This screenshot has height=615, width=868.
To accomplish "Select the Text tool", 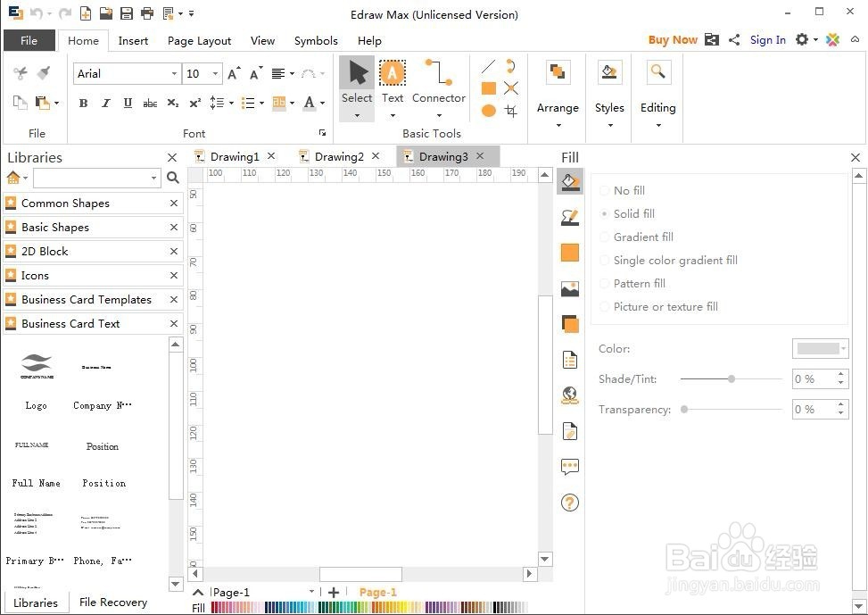I will (393, 88).
